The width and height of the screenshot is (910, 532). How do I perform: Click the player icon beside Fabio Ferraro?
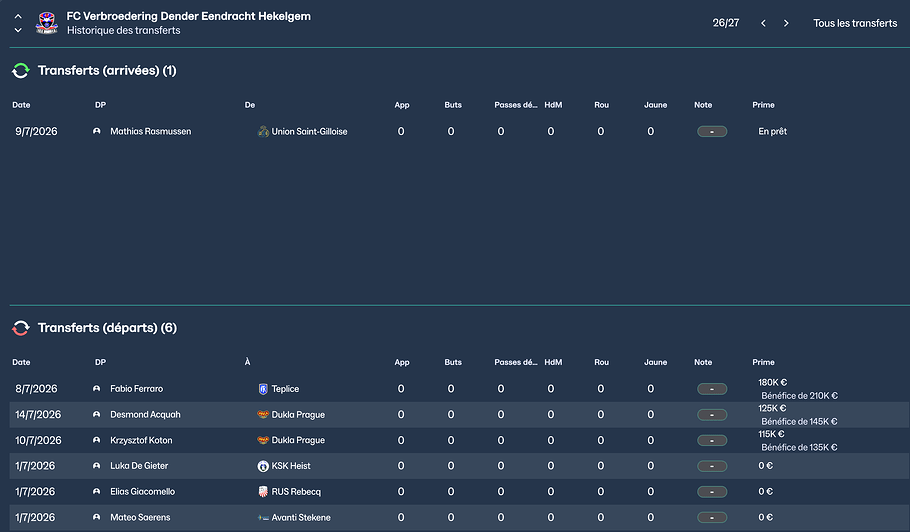click(x=97, y=389)
